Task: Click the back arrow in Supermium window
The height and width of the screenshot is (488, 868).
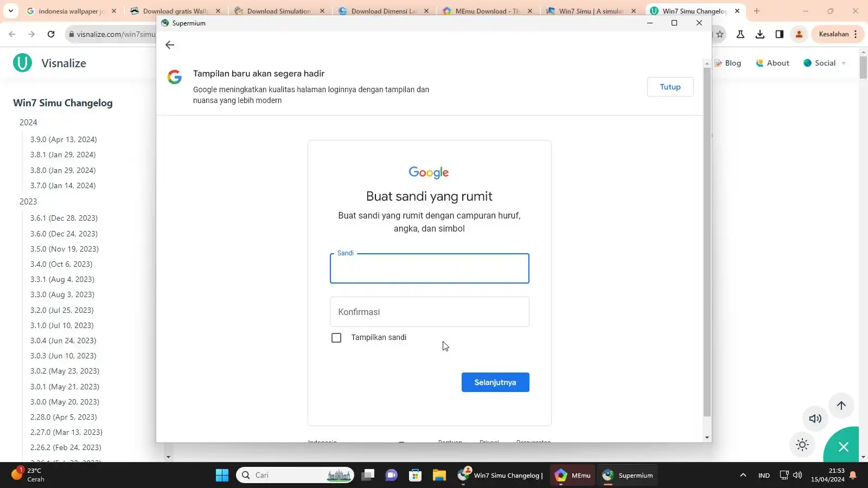Action: pos(170,45)
